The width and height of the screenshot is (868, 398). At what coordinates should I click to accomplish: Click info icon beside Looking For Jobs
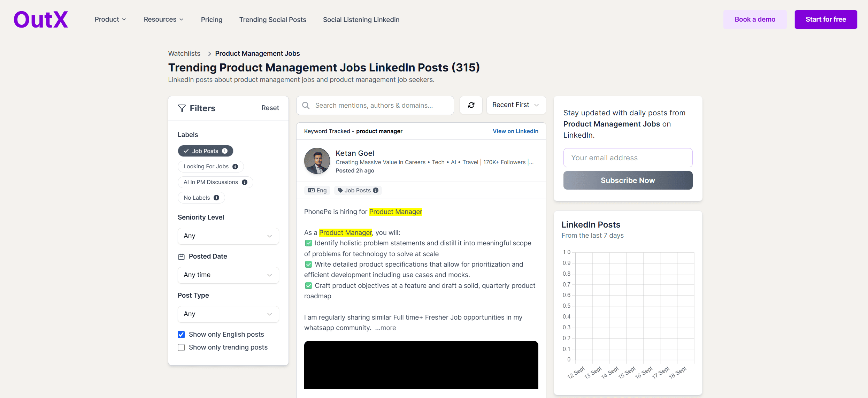(x=235, y=167)
